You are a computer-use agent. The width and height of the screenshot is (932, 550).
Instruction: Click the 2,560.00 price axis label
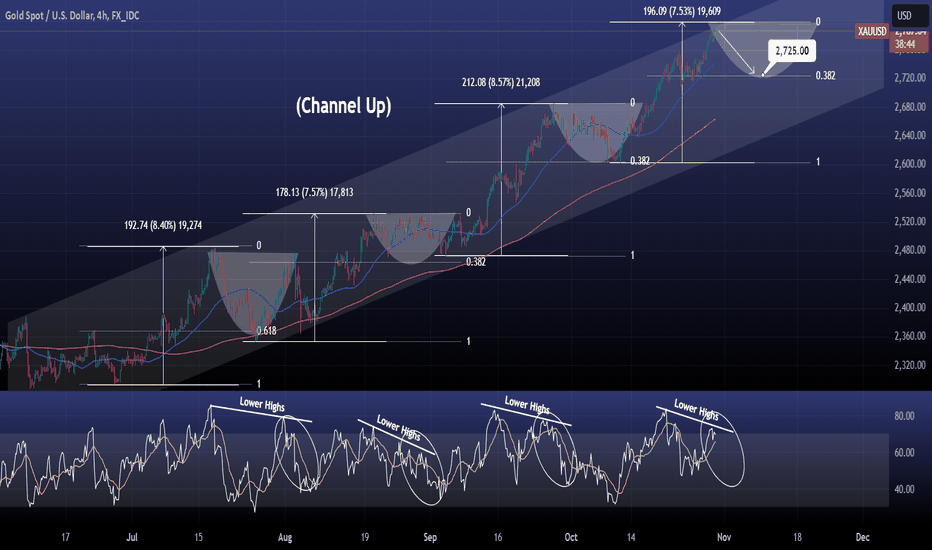(909, 193)
